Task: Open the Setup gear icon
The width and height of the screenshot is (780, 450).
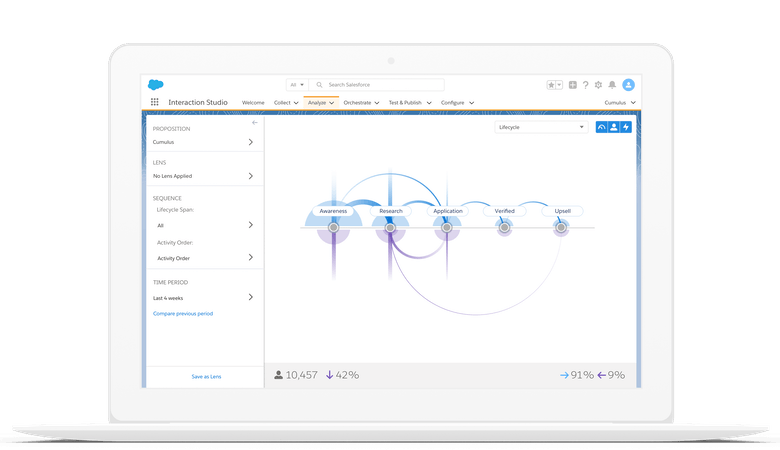Action: [x=598, y=85]
